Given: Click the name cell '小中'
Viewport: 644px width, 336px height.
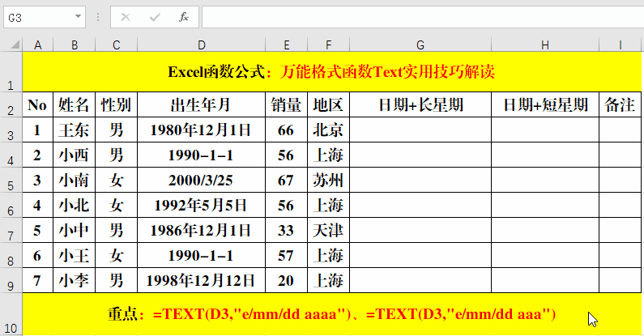Looking at the screenshot, I should pyautogui.click(x=75, y=230).
